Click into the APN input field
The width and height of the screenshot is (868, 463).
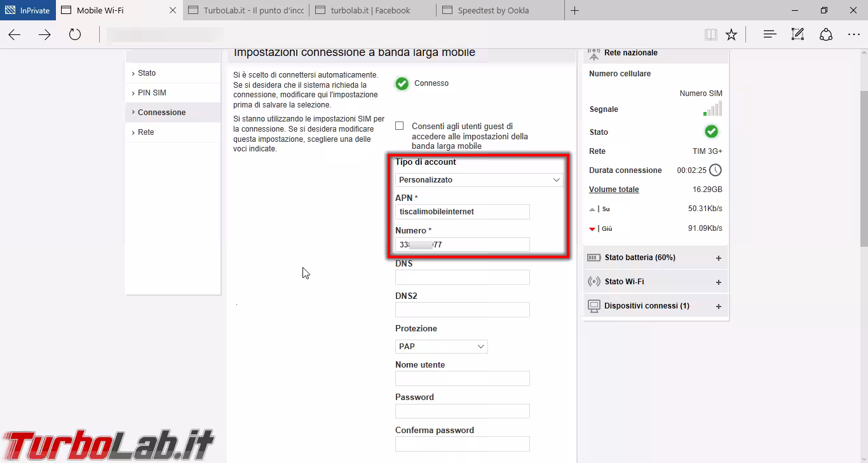click(462, 212)
